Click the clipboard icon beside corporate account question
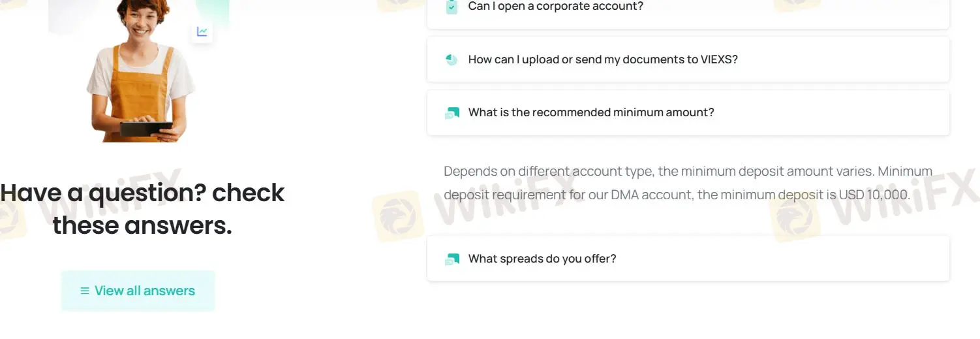Screen dimensions: 980x339 tap(452, 7)
